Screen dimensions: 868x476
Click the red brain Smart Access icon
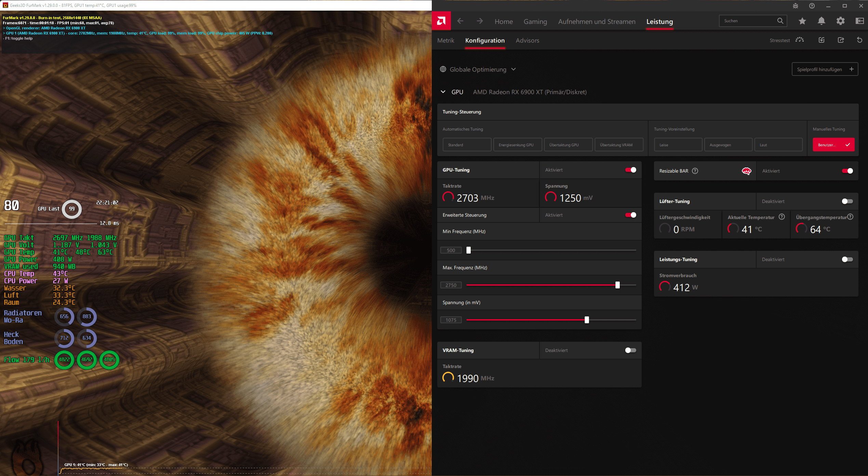click(x=746, y=171)
